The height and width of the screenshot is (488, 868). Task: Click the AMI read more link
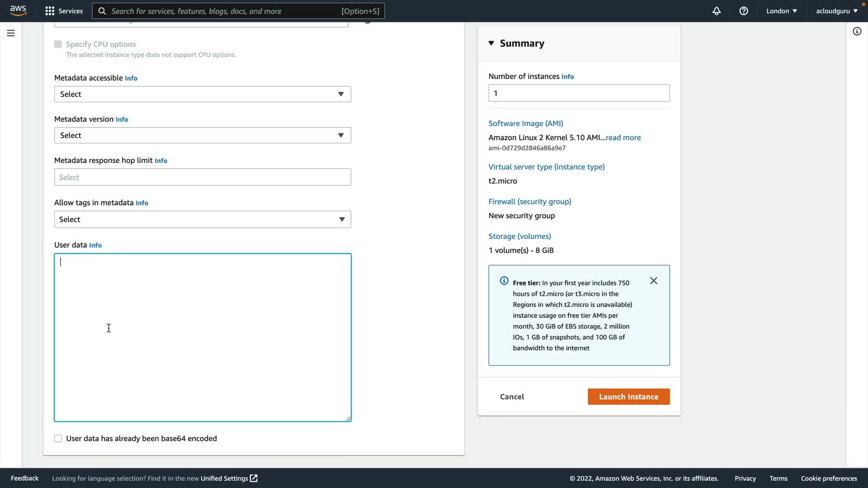click(x=623, y=137)
